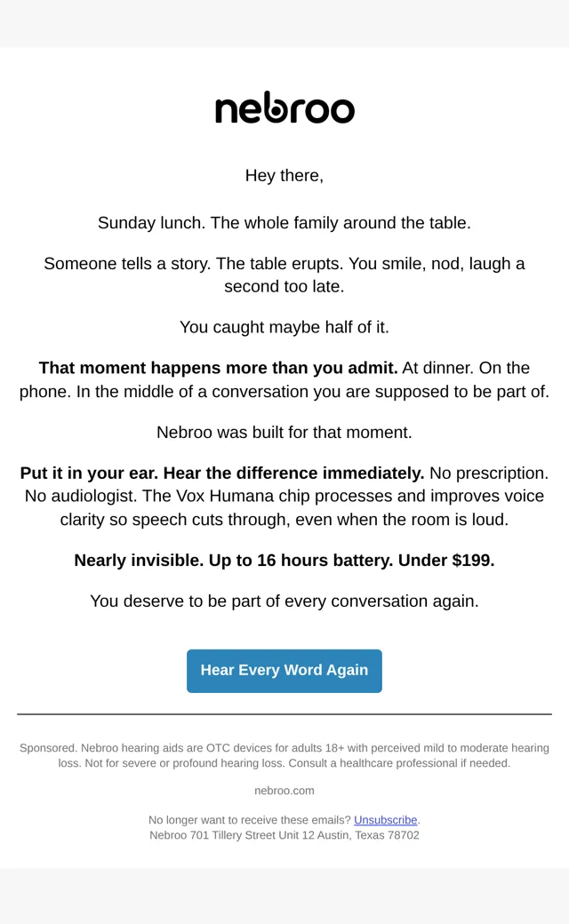
Task: Click the 'Sponsored' disclaimer paragraph
Action: tap(284, 755)
